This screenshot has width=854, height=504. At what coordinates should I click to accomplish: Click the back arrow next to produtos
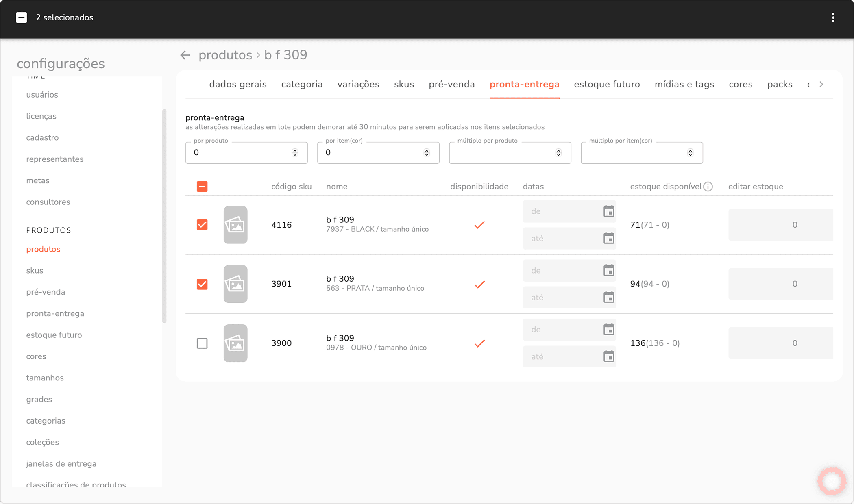(x=185, y=55)
